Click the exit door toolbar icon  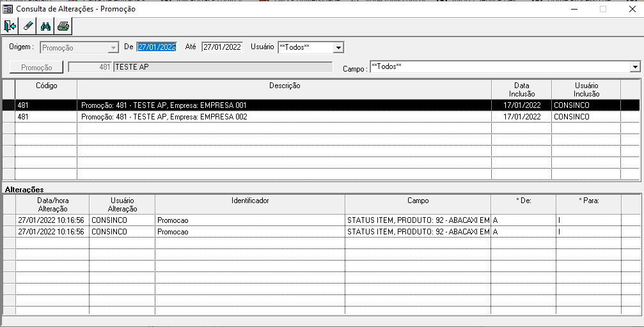pyautogui.click(x=10, y=27)
